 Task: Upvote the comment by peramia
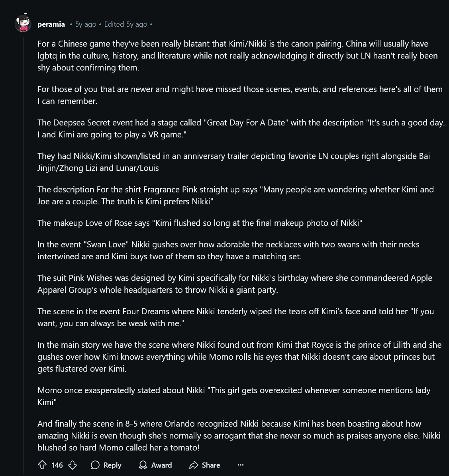(x=42, y=465)
